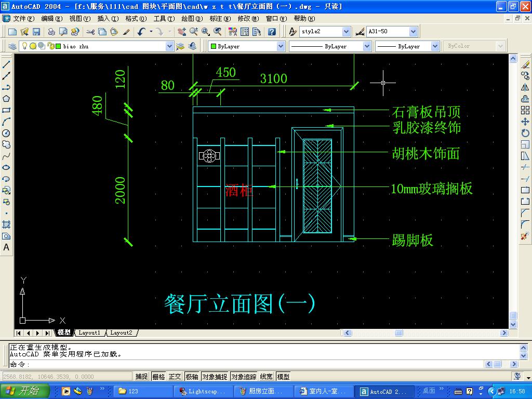Select the Multiline Text tool

tap(6, 247)
